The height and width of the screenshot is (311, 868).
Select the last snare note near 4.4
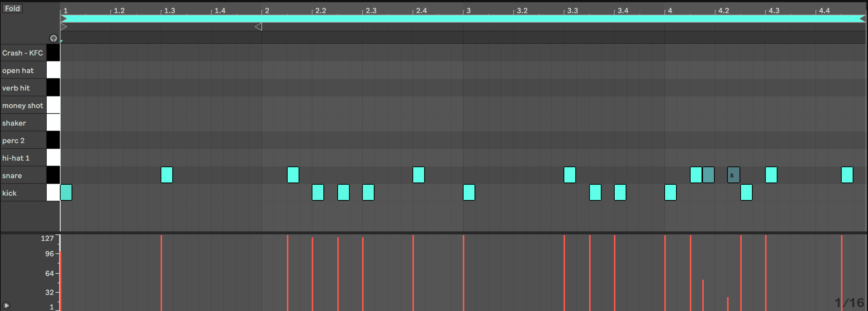point(847,175)
